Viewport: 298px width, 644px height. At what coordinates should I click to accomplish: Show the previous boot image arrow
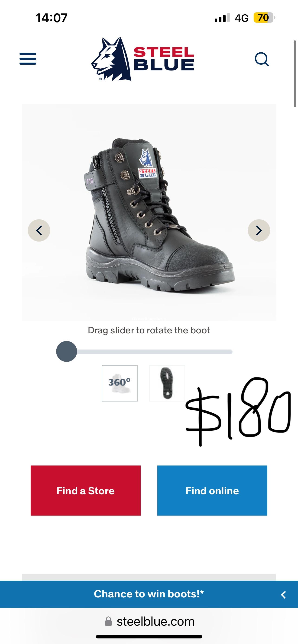coord(39,230)
